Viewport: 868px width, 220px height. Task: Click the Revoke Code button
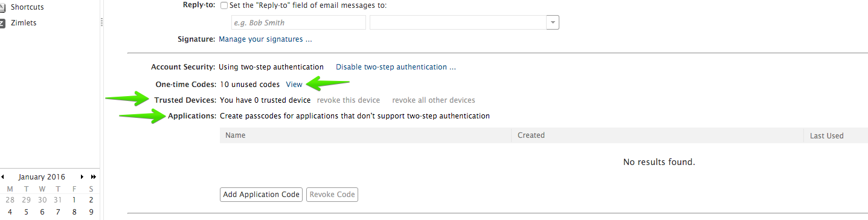coord(332,195)
